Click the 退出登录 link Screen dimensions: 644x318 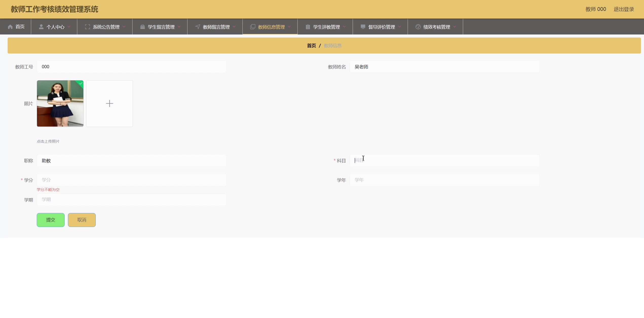coord(624,9)
